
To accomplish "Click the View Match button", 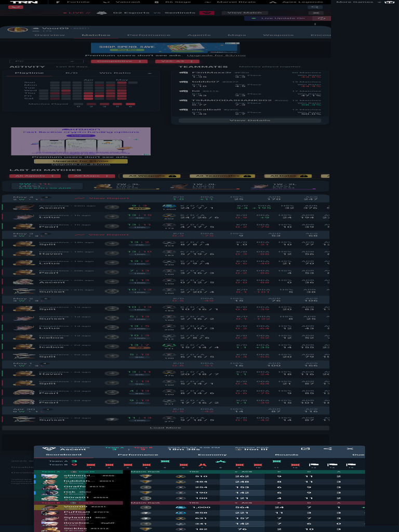I will point(244,13).
